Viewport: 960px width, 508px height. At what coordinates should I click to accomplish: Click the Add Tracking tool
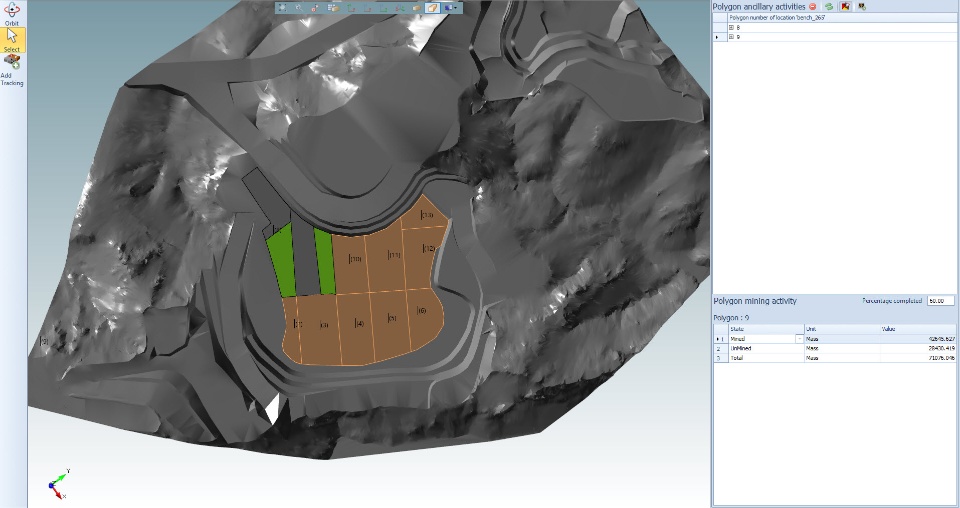(x=12, y=70)
